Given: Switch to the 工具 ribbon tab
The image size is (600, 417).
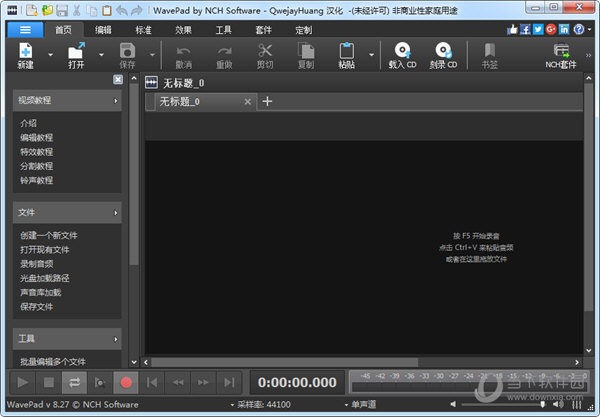Looking at the screenshot, I should (223, 30).
